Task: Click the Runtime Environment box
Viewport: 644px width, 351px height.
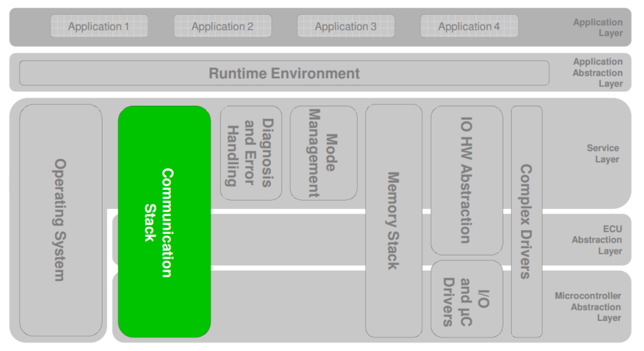Action: point(284,73)
